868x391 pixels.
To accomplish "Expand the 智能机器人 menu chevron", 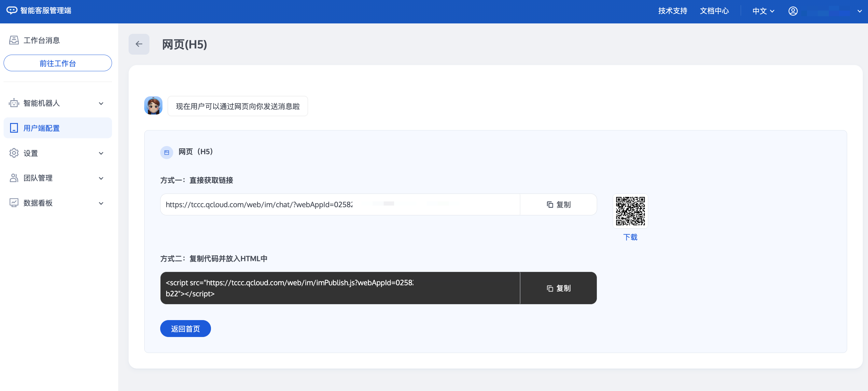I will [x=101, y=103].
